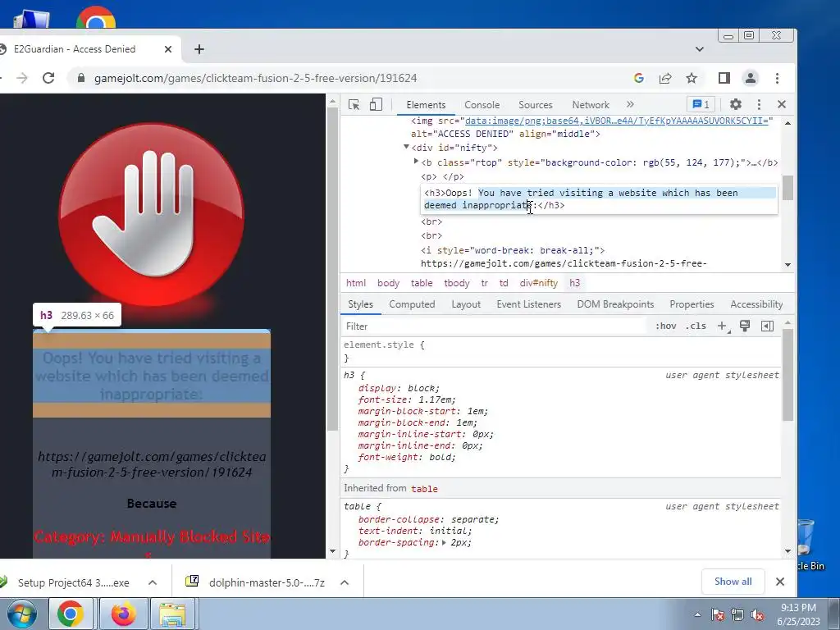Select the Styles pane tab

[361, 304]
